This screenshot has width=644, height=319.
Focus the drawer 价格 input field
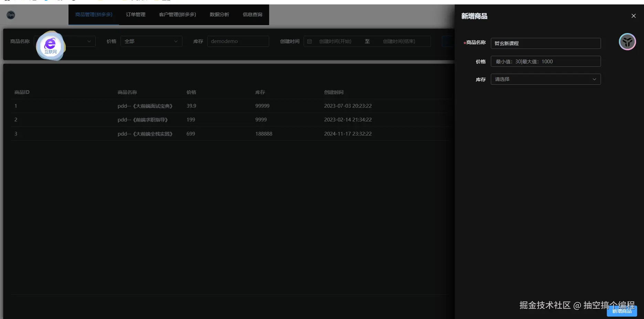pos(546,61)
